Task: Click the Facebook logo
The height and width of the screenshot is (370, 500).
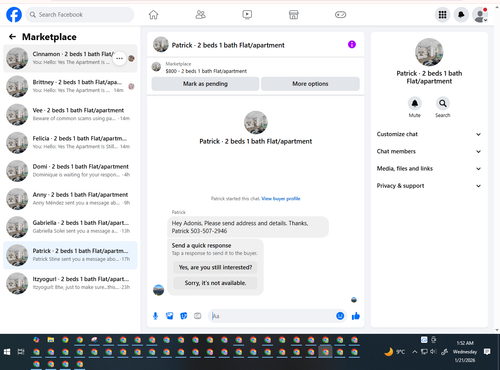Action: pyautogui.click(x=14, y=15)
